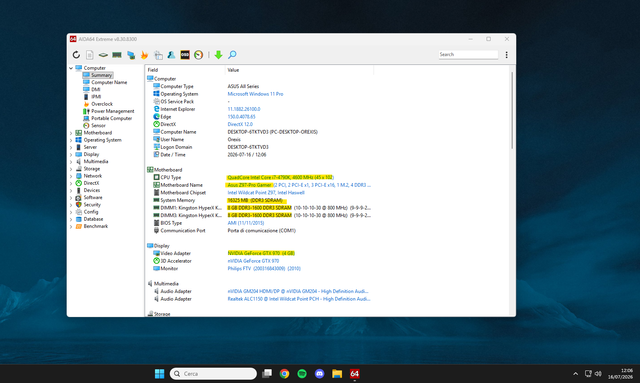Image resolution: width=640 pixels, height=383 pixels.
Task: Click the blue magnifier driver updates icon
Action: [x=232, y=55]
